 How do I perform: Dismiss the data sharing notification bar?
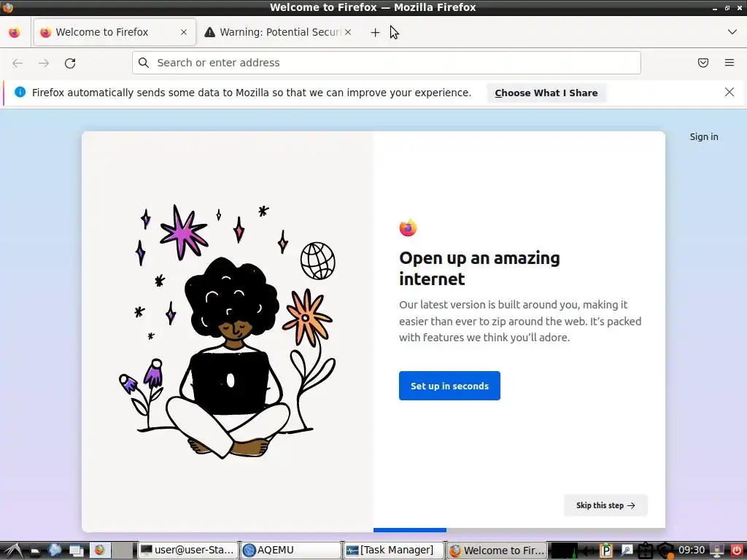[x=729, y=93]
